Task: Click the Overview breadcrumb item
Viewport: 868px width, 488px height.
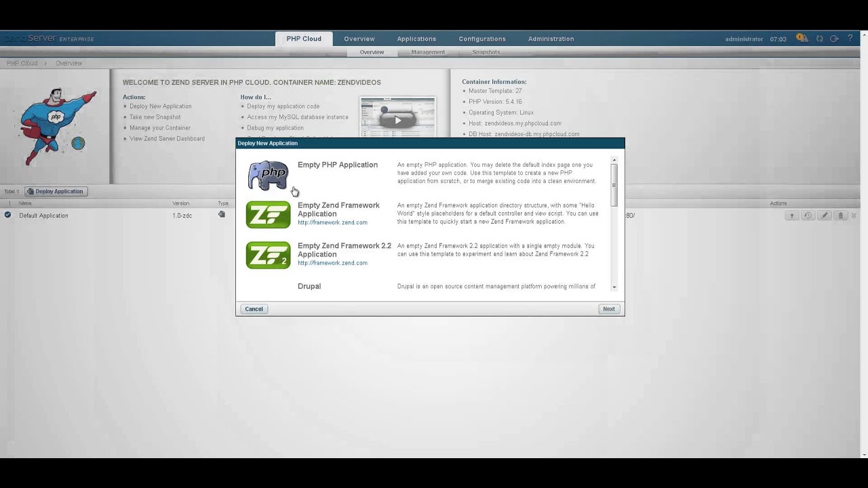Action: tap(68, 63)
